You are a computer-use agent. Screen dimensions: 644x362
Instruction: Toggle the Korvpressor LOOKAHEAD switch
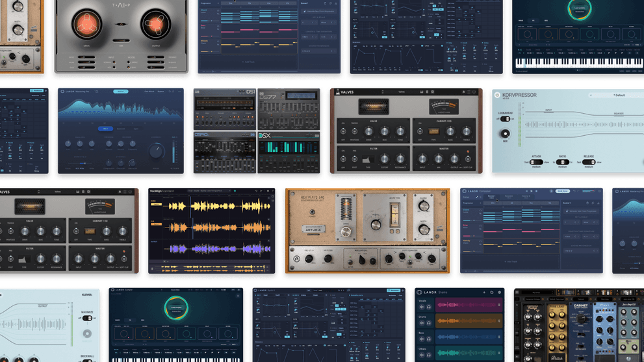[x=505, y=119]
